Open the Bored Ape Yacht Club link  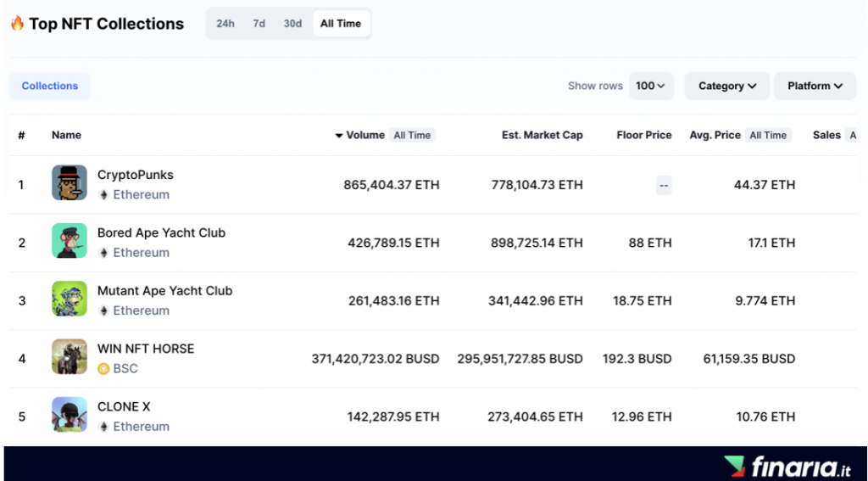point(162,232)
